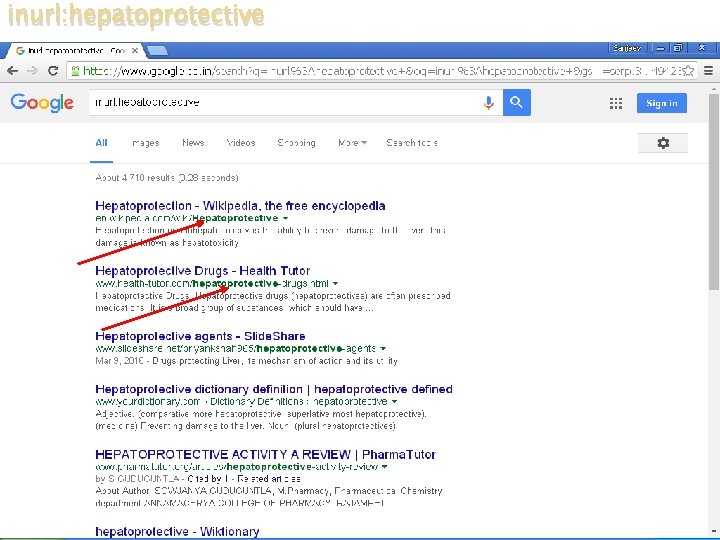Click the 'Cited by' link under PharmaTutor

(x=208, y=479)
